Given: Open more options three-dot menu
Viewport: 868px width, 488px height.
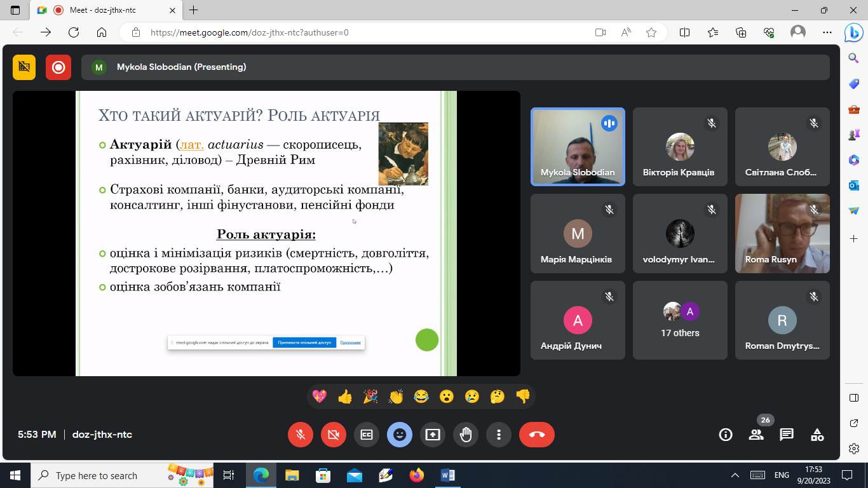Looking at the screenshot, I should pos(499,435).
